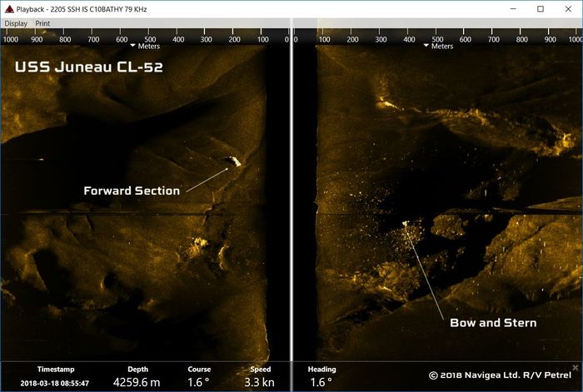Click the Forward Section annotation label

tap(132, 191)
